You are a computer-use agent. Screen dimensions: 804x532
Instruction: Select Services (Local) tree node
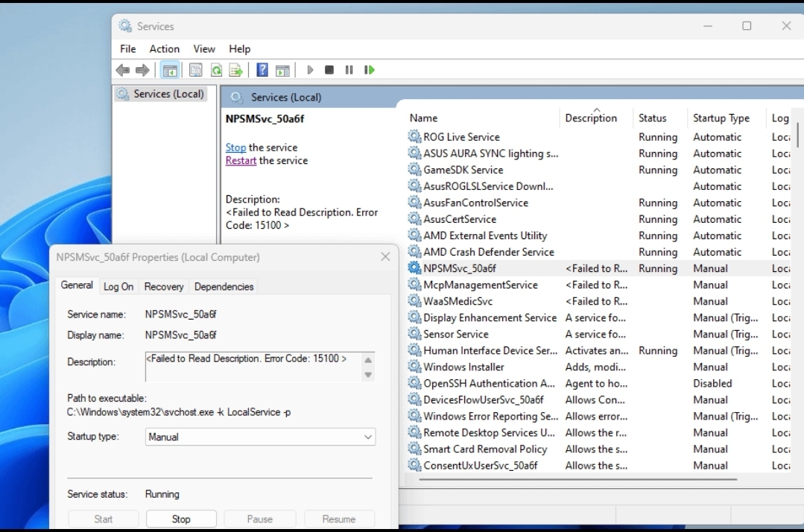point(161,94)
